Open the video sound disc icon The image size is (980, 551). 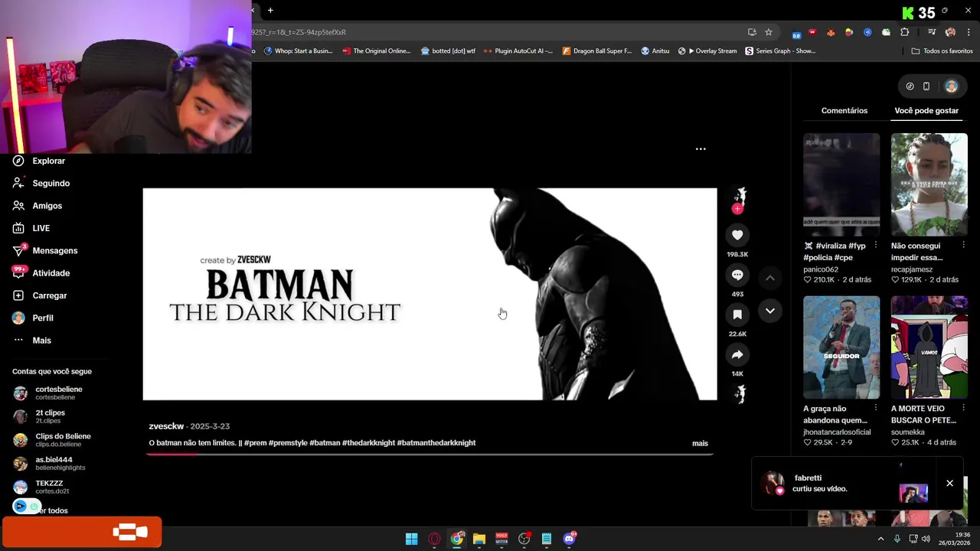pyautogui.click(x=740, y=394)
